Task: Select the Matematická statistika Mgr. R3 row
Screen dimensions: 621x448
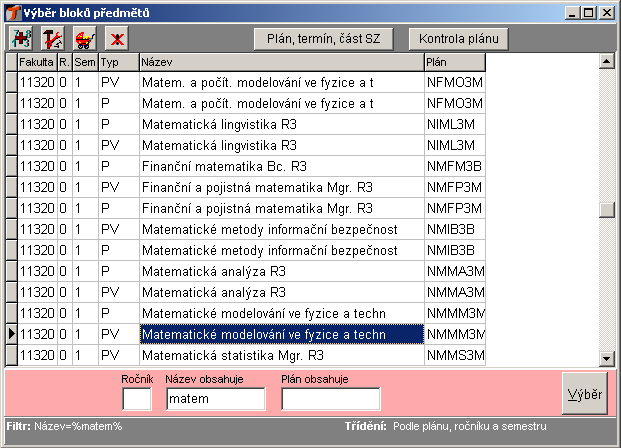Action: point(280,355)
